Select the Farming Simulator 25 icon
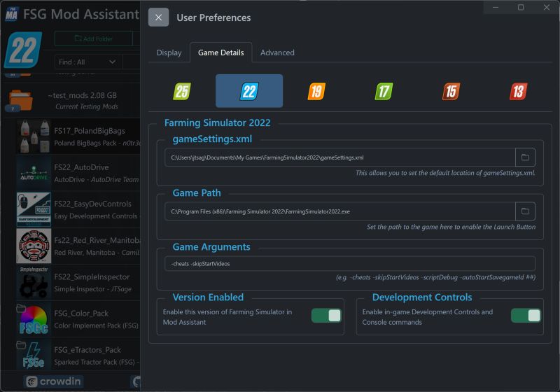The image size is (560, 392). [x=182, y=91]
